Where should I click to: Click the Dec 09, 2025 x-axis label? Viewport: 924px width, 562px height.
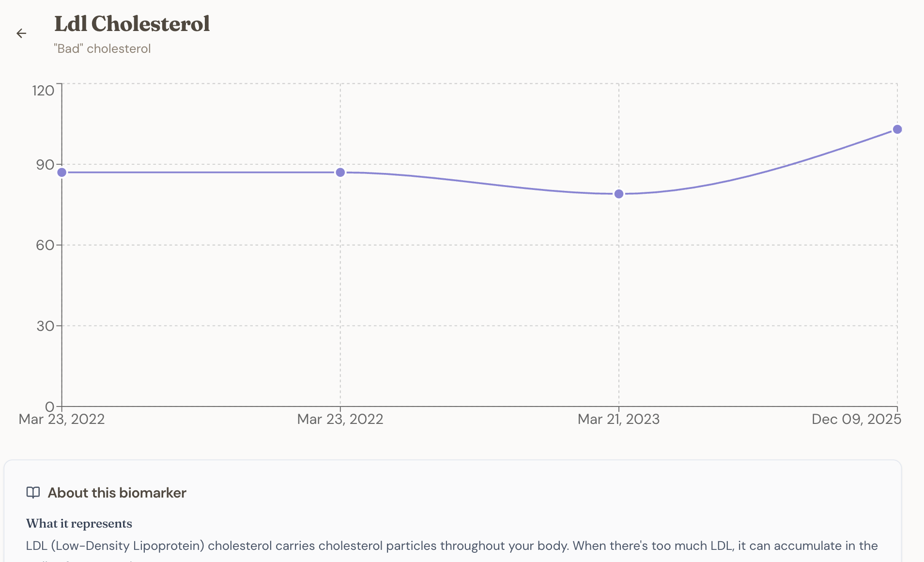[x=856, y=419]
